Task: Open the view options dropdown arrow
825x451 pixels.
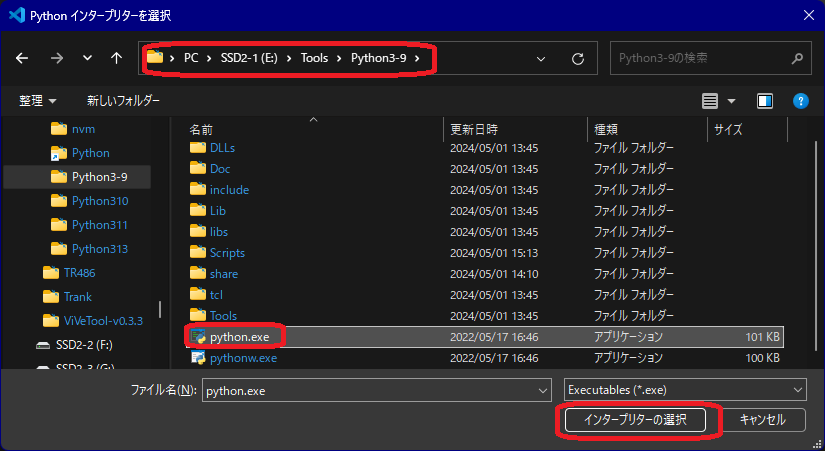Action: (x=731, y=101)
